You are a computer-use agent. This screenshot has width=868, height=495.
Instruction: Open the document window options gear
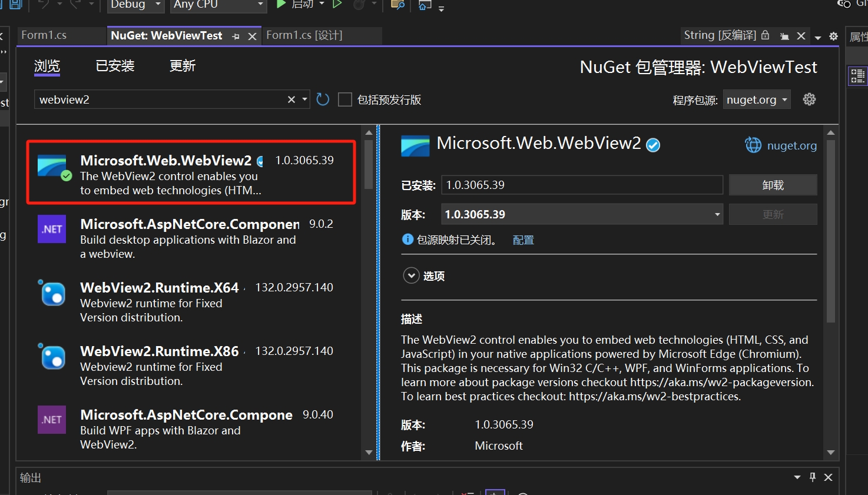pos(833,36)
